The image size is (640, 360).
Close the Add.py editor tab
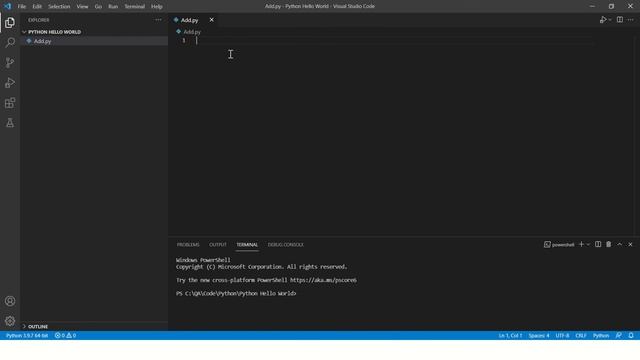211,20
